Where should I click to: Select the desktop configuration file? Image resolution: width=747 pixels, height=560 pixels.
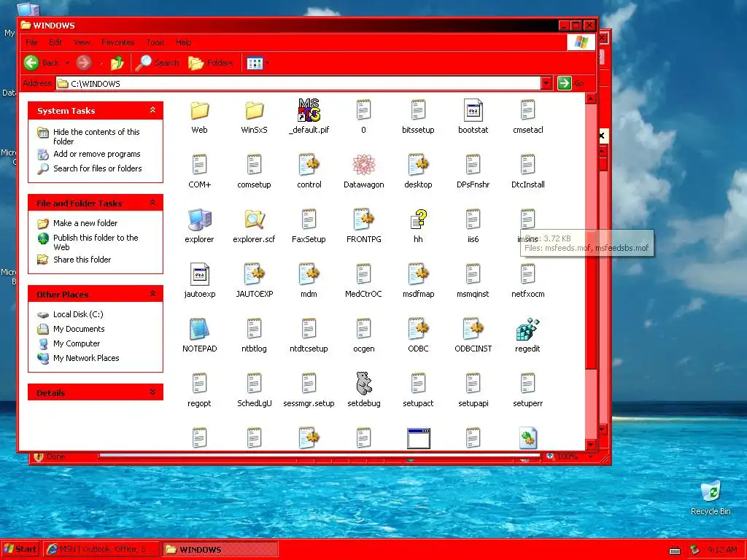tap(418, 165)
